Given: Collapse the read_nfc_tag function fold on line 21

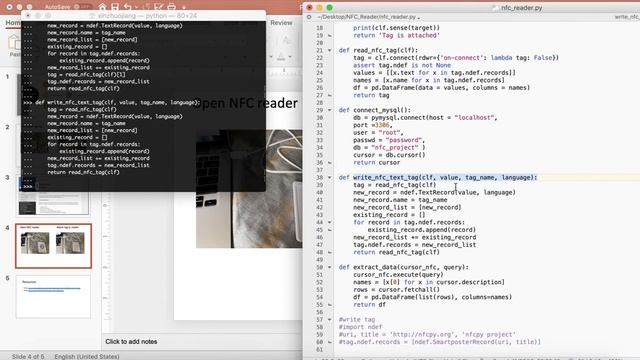Looking at the screenshot, I should (330, 50).
